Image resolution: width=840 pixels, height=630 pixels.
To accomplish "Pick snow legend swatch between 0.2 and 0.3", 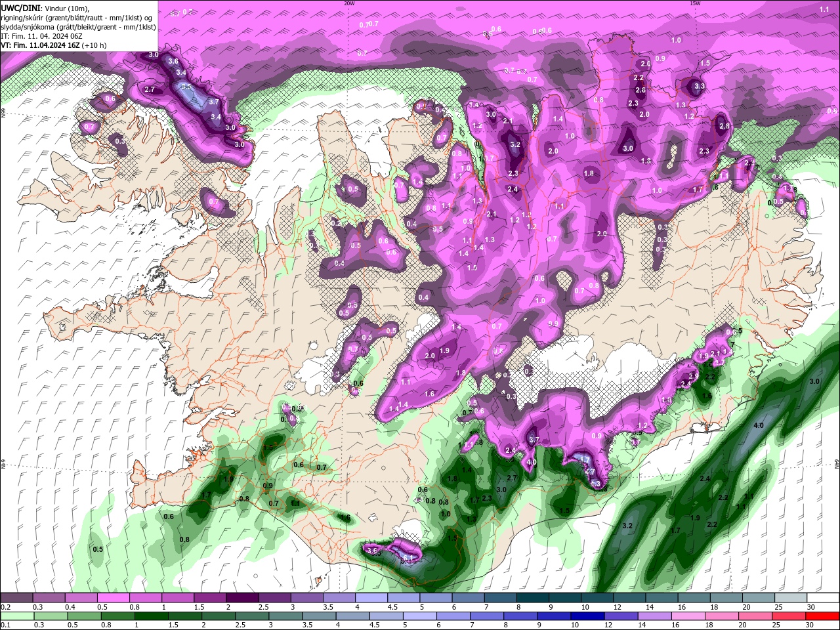I will coord(16,598).
